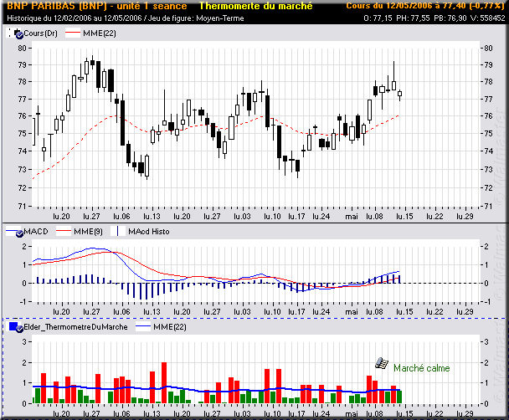Click the lu.10 date label under thermometer chart
Screen dimensions: 509x420
point(272,414)
